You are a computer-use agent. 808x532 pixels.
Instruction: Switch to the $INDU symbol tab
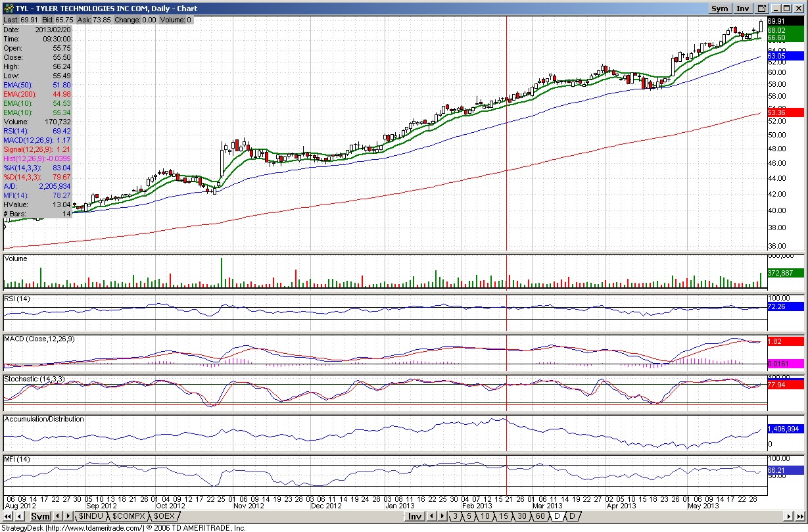click(x=91, y=516)
